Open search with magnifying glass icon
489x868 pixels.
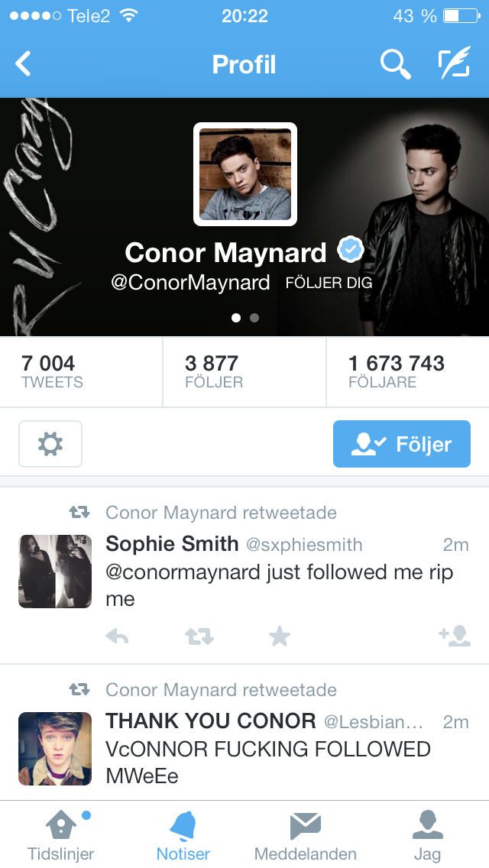click(396, 64)
